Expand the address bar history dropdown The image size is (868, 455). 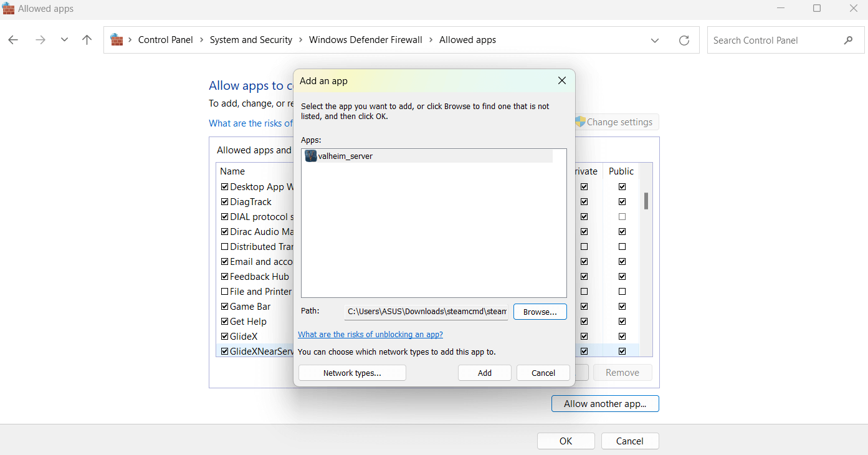(654, 41)
